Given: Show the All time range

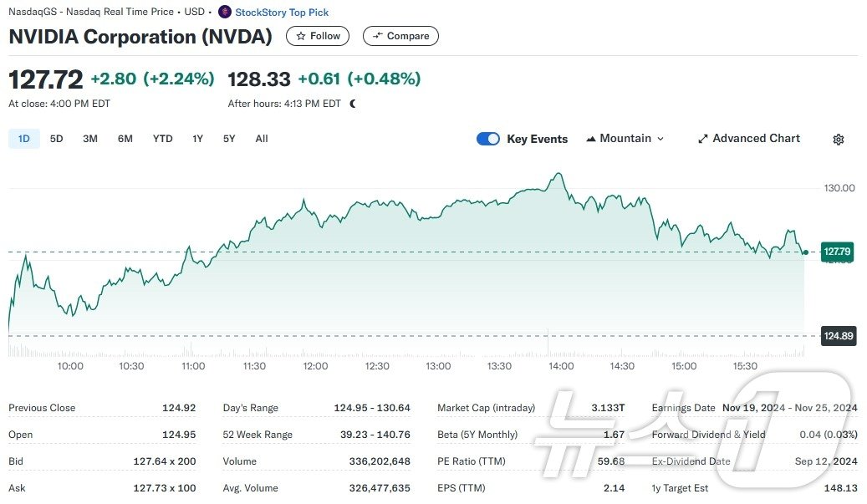Looking at the screenshot, I should pos(262,139).
